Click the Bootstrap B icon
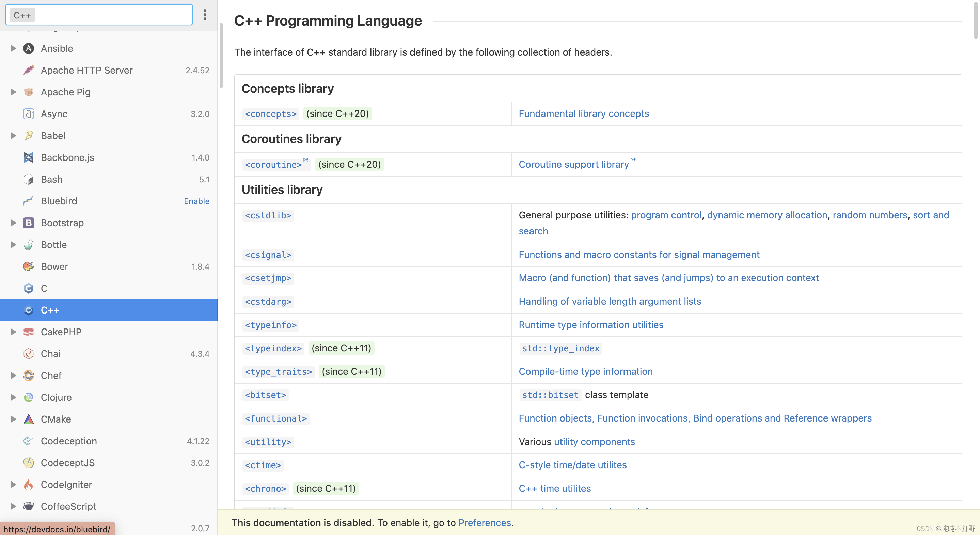The width and height of the screenshot is (980, 535). 29,223
